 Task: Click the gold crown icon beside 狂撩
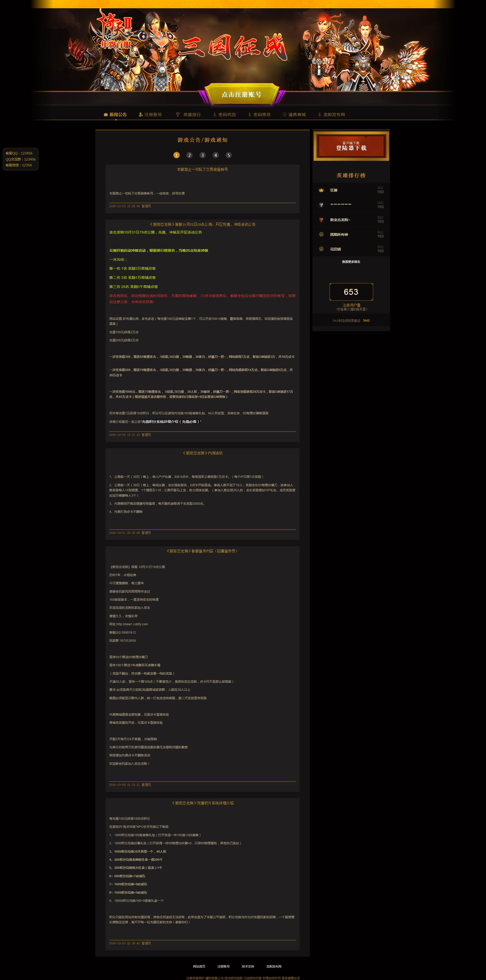coord(321,190)
